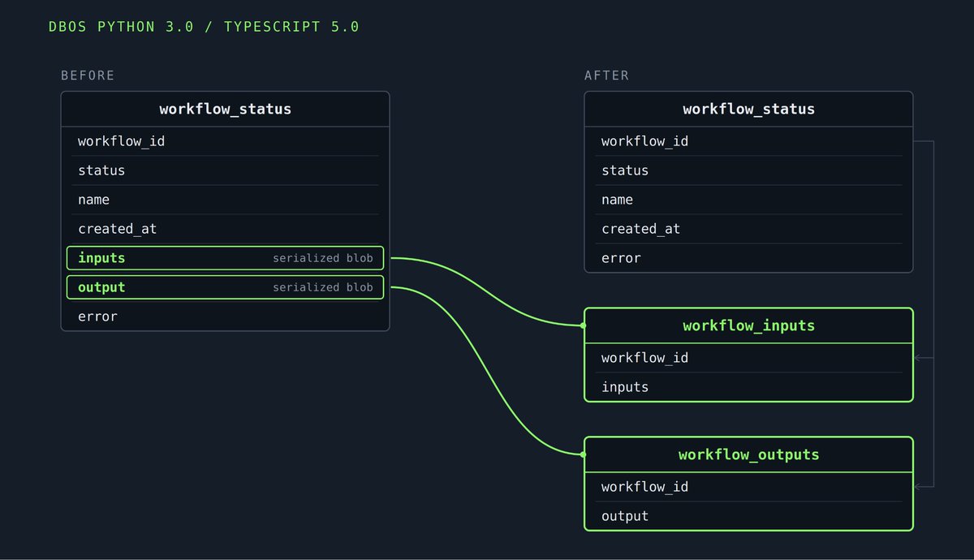Select the workflow_status header in AFTER table

click(748, 109)
